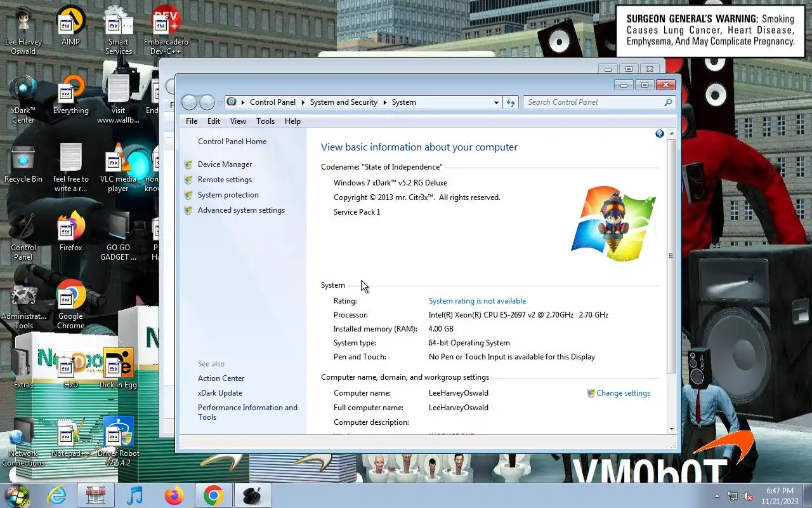This screenshot has width=812, height=508.
Task: Open Remote settings link
Action: click(225, 180)
